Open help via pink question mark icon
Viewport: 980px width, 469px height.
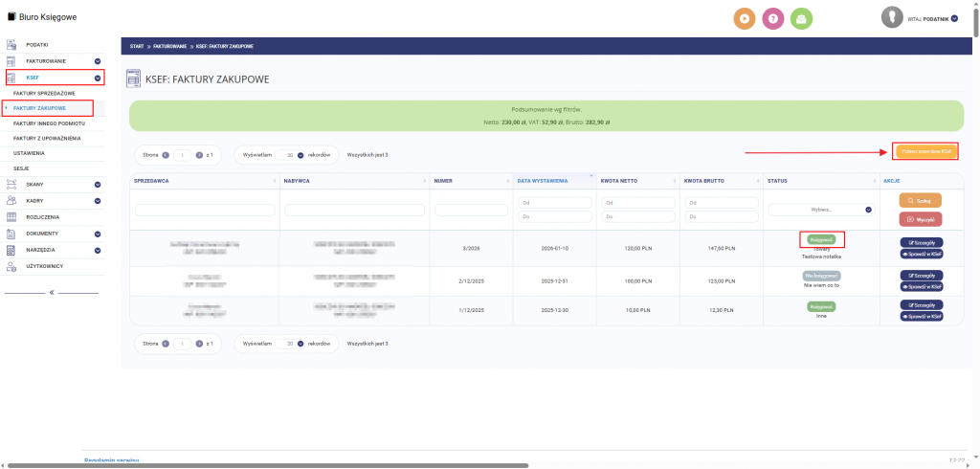(x=773, y=17)
